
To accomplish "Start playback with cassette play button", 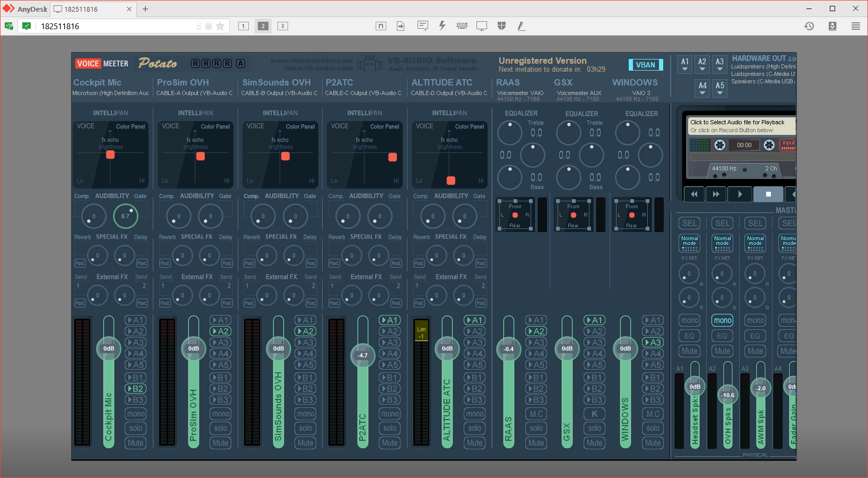I will [x=740, y=194].
